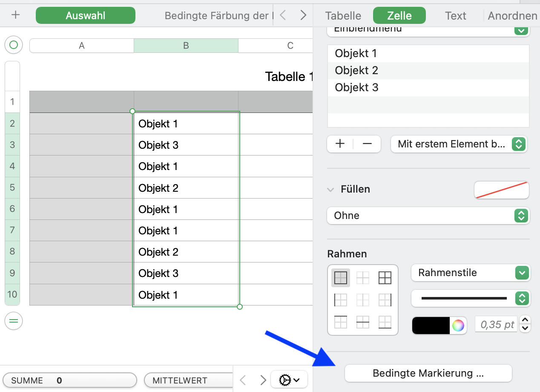The width and height of the screenshot is (540, 392).
Task: Select the Auswahl sheet tab
Action: (x=86, y=16)
